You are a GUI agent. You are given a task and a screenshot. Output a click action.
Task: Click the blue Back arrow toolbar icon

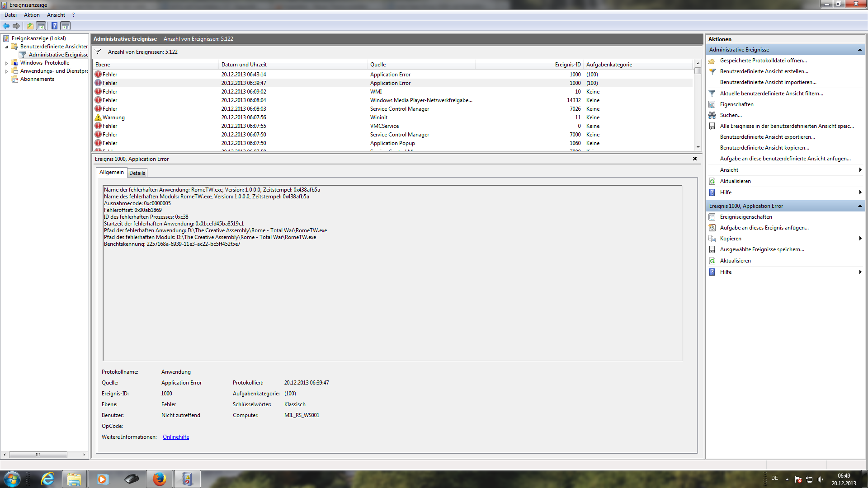[6, 26]
